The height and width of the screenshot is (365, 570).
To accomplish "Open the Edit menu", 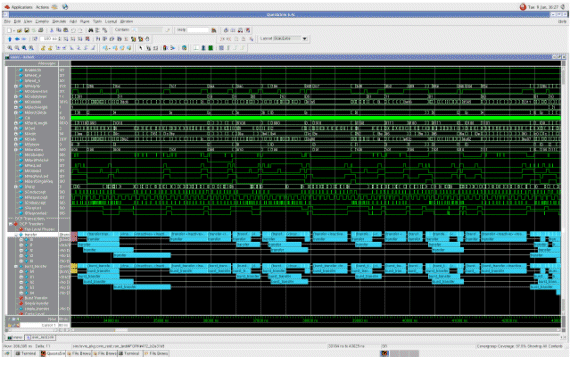I will (17, 22).
